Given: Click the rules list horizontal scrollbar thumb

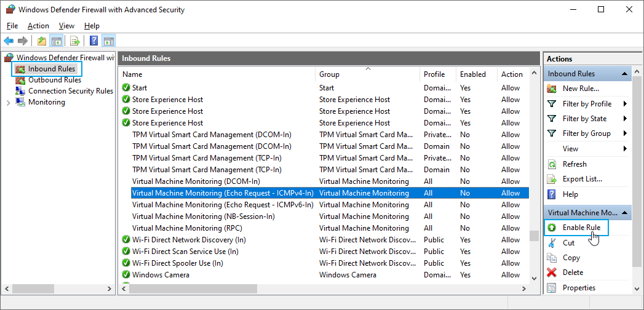Looking at the screenshot, I should pyautogui.click(x=193, y=289).
